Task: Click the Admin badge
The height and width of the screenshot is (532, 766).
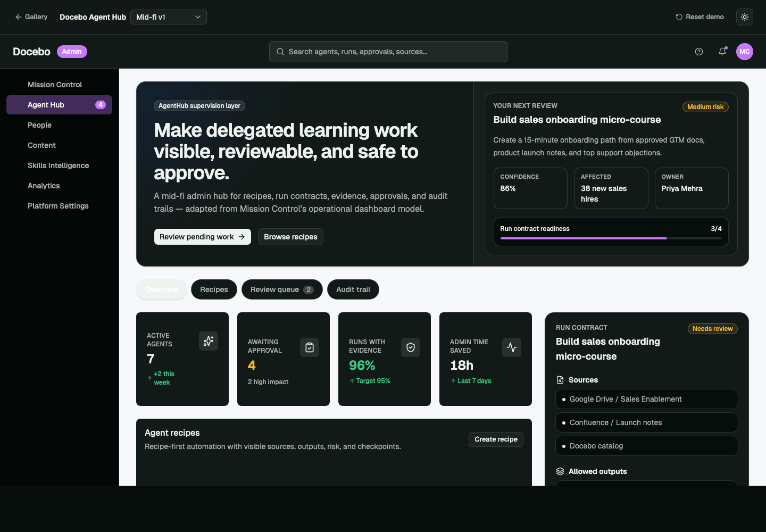Action: 72,52
